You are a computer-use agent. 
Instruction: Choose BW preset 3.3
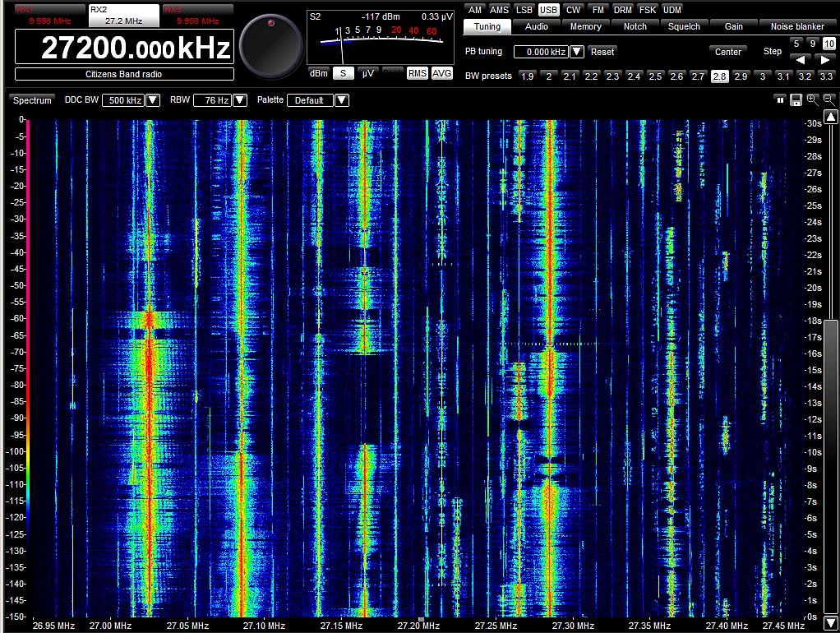coord(826,76)
